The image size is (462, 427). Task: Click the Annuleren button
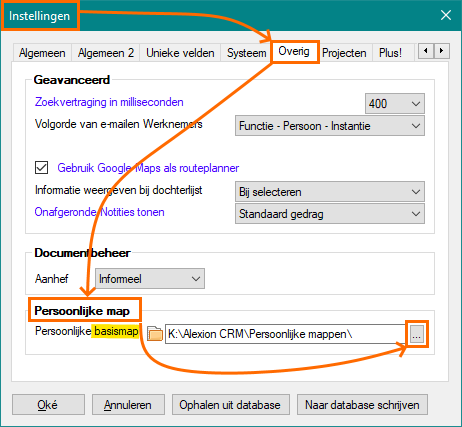[x=128, y=405]
